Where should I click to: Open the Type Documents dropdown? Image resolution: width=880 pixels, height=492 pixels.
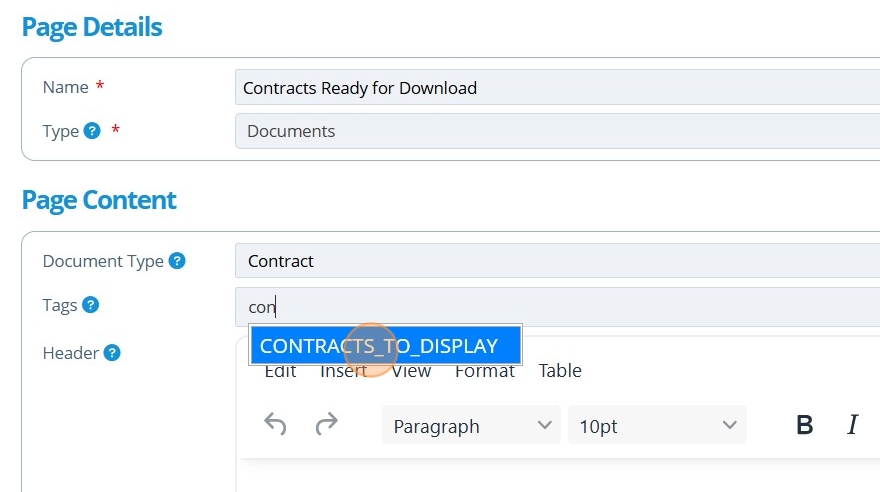556,131
